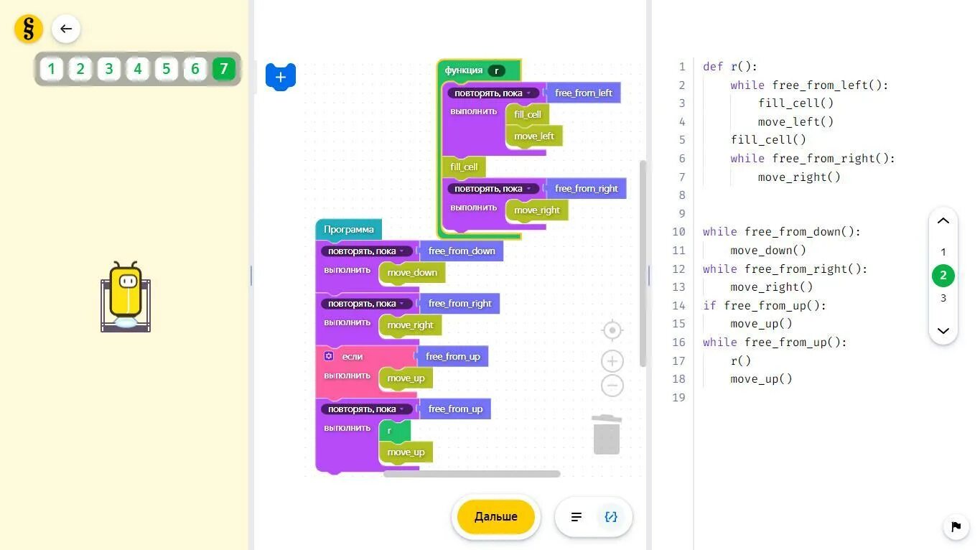This screenshot has height=550, width=980.
Task: Select the last move_up block in the loop
Action: point(406,452)
